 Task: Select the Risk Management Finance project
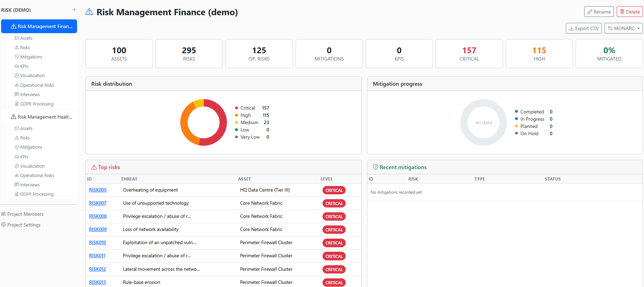[x=39, y=26]
